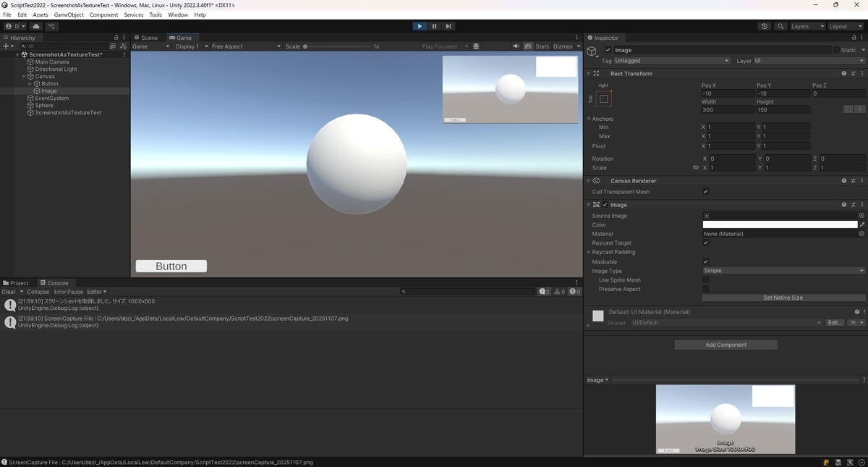Image resolution: width=868 pixels, height=467 pixels.
Task: Click the global search magnifier icon
Action: 780,26
